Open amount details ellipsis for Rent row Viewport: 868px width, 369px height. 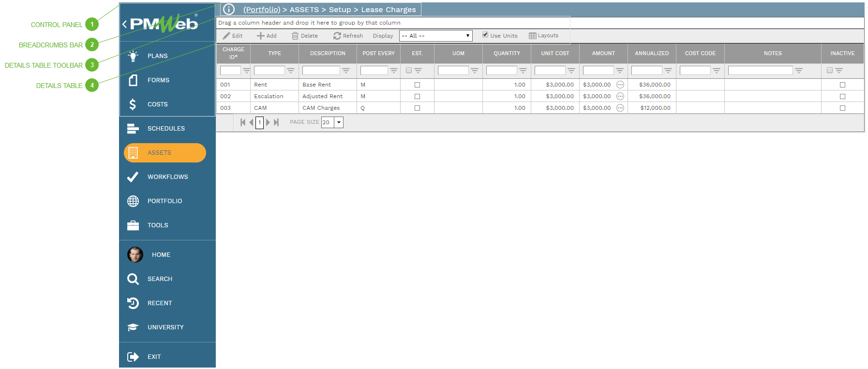(x=620, y=85)
